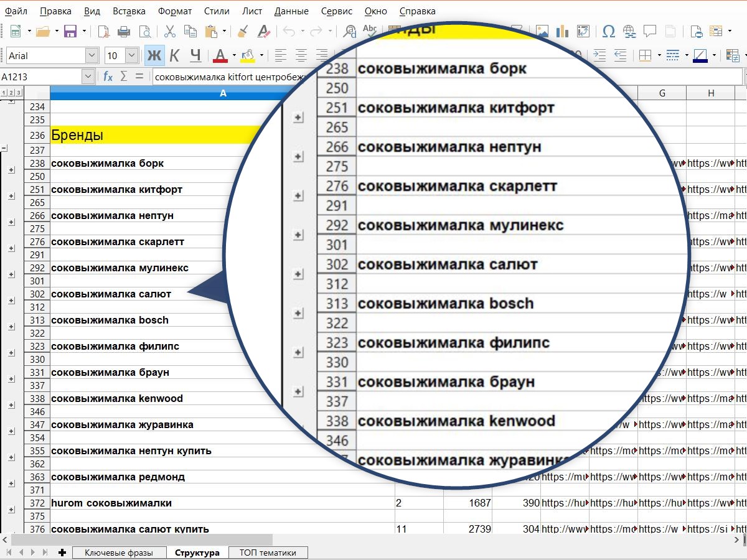747x560 pixels.
Task: Add a new sheet with plus button
Action: [62, 553]
